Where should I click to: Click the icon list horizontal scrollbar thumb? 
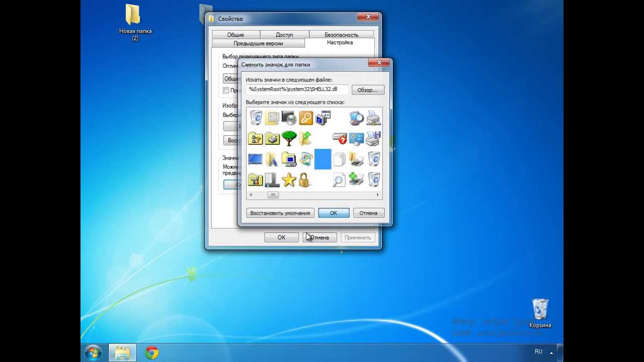(x=273, y=195)
